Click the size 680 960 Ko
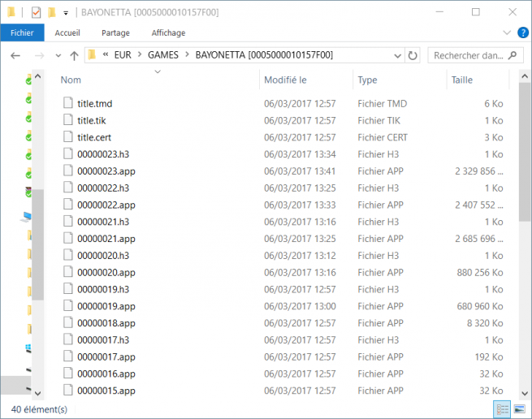 tap(480, 306)
